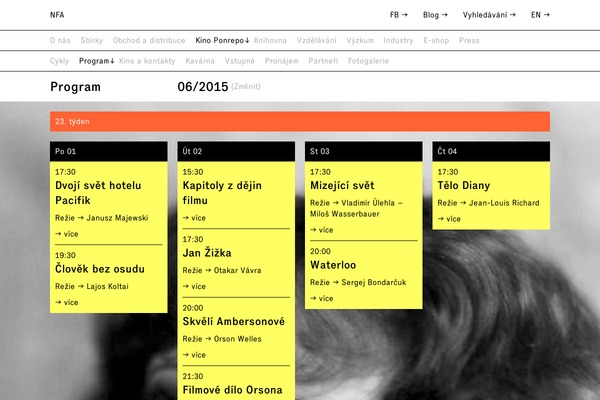Go to Press section
The width and height of the screenshot is (600, 400).
click(469, 40)
